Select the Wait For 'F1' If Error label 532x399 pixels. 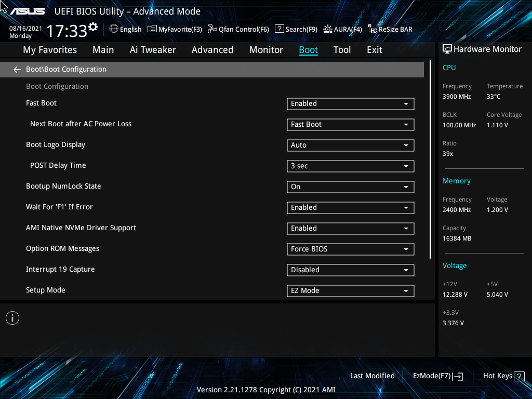pyautogui.click(x=59, y=207)
